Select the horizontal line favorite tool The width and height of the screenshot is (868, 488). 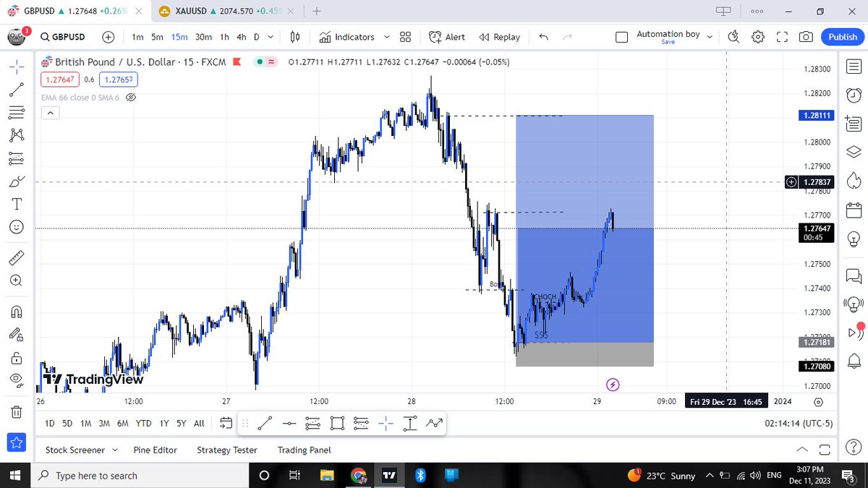pos(289,424)
